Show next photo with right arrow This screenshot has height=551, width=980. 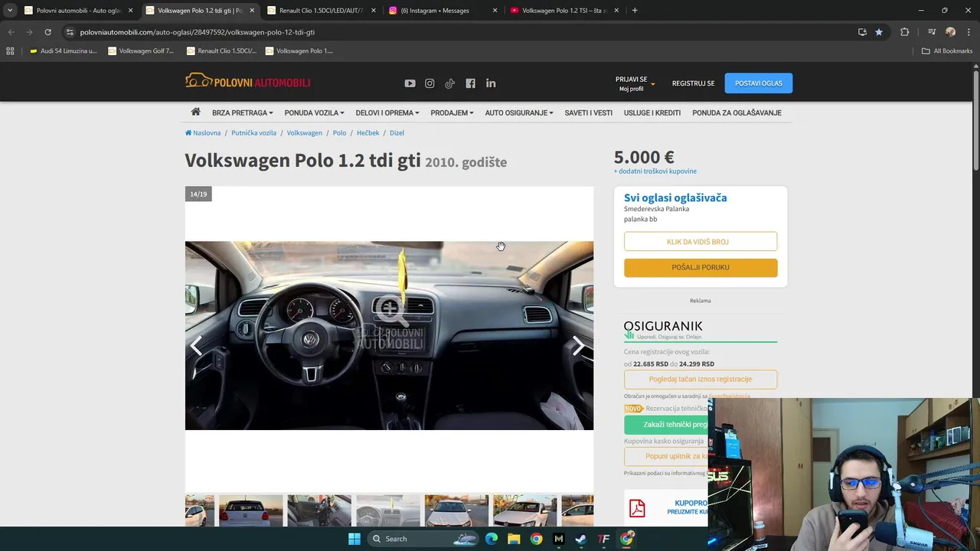579,346
